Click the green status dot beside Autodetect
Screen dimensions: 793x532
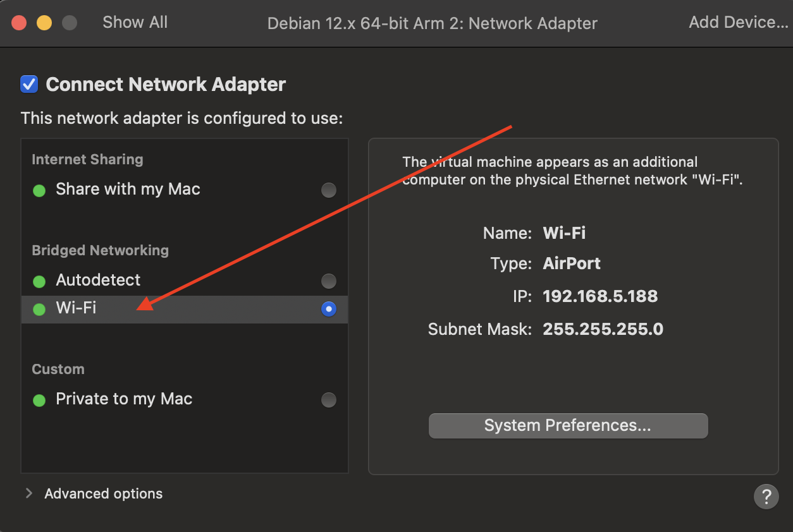[39, 281]
